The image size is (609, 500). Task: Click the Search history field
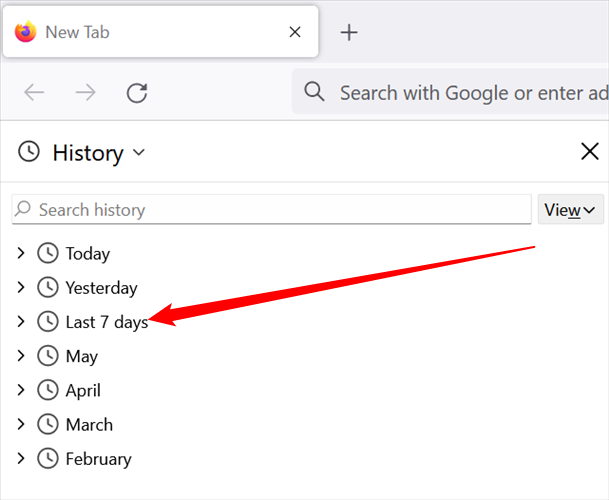[x=280, y=210]
